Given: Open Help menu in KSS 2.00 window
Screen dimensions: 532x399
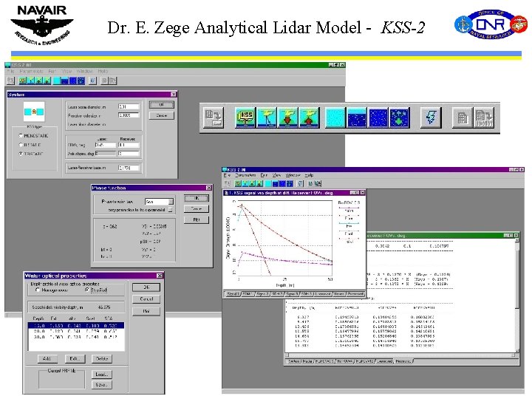Looking at the screenshot, I should coord(309,175).
